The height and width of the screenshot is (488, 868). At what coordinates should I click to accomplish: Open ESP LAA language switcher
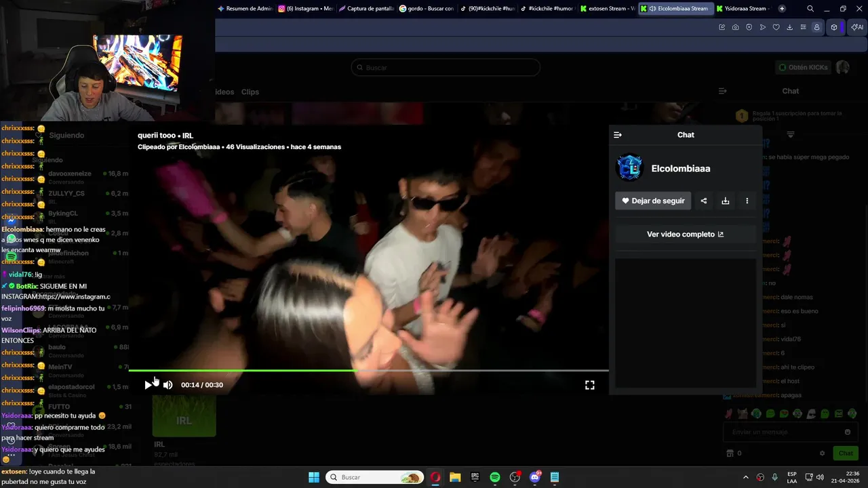pyautogui.click(x=792, y=477)
